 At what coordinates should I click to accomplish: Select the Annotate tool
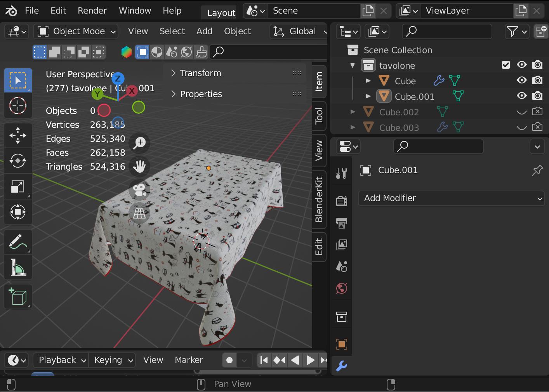17,242
